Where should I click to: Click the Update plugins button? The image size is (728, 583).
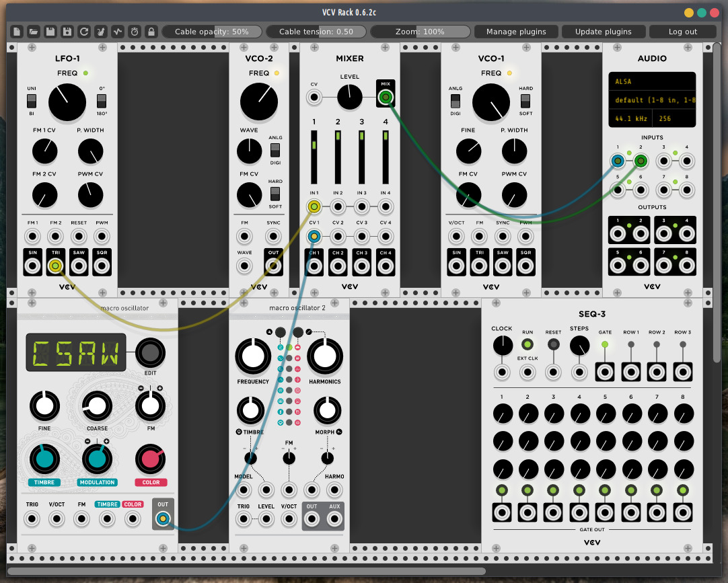(603, 32)
